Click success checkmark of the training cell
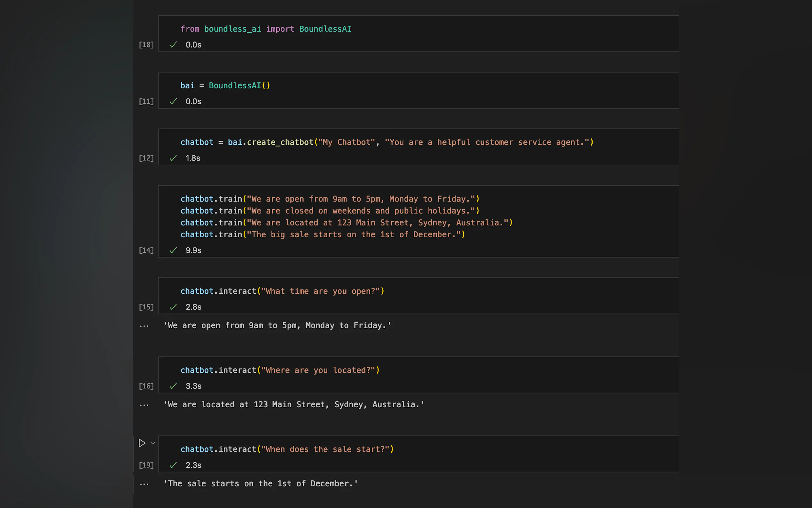The image size is (812, 508). 173,250
